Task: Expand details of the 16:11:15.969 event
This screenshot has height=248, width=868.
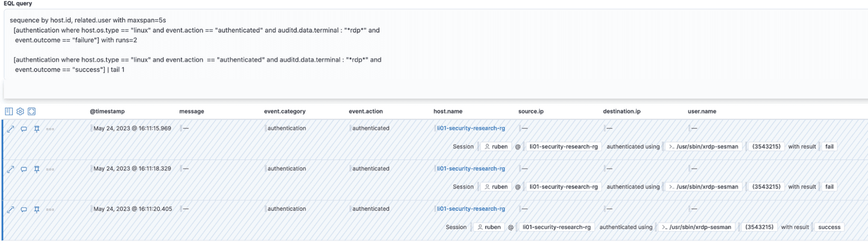Action: click(10, 129)
